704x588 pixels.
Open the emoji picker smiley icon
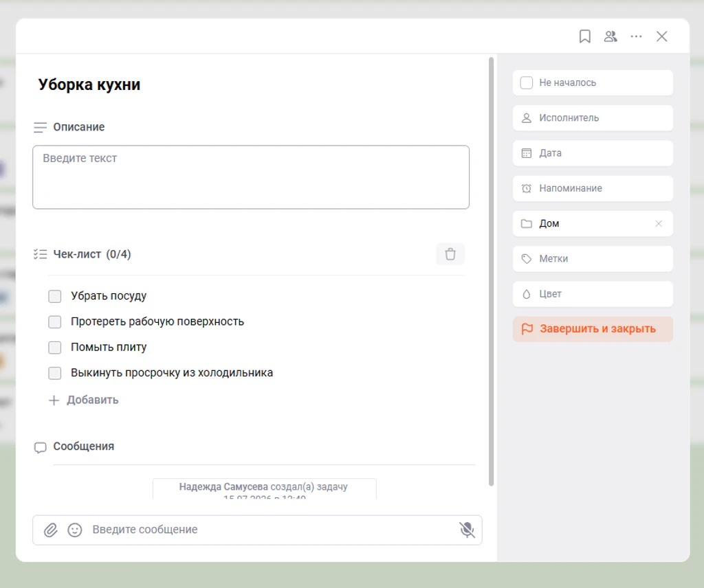coord(75,530)
